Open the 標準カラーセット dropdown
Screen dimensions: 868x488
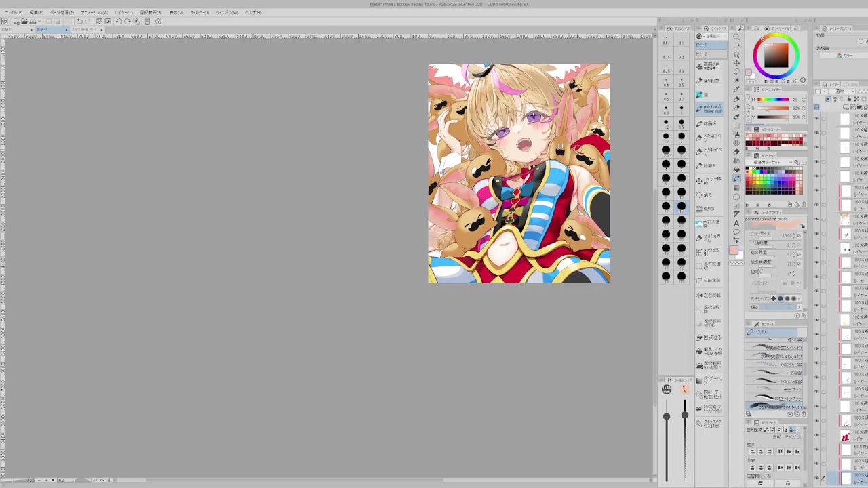(x=774, y=162)
